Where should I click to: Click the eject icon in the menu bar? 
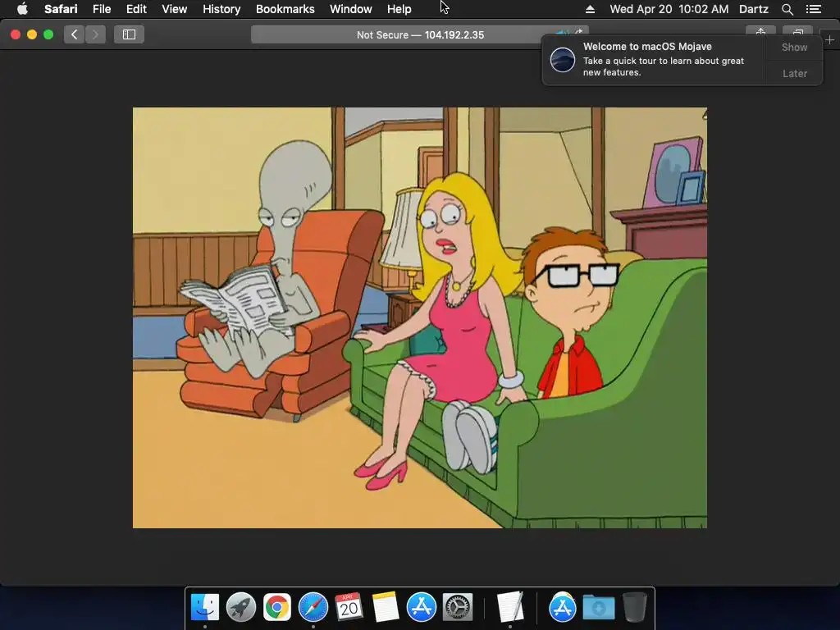tap(590, 9)
